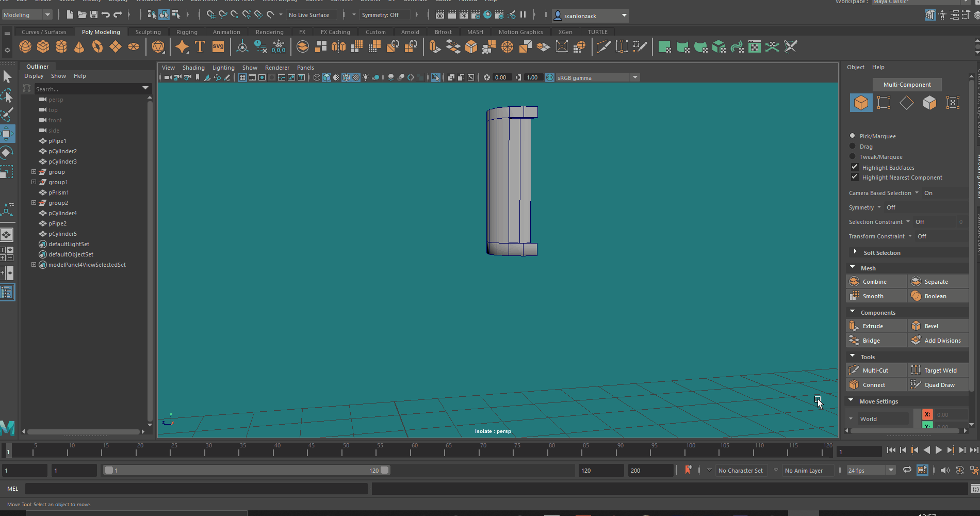Toggle X axis in Move Settings
This screenshot has height=516, width=980.
point(927,414)
